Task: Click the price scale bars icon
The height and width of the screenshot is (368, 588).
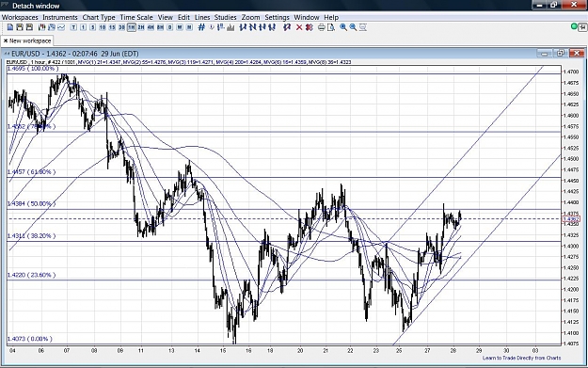Action: (220, 27)
